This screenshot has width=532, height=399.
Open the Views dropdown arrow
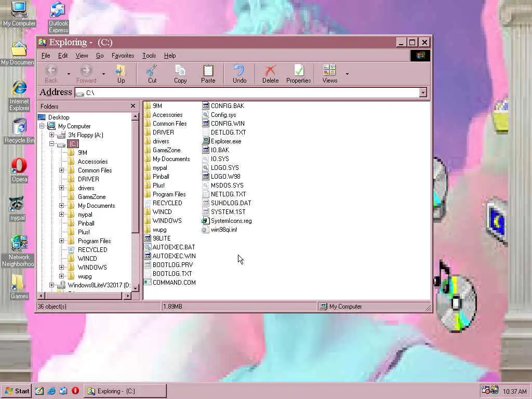point(347,74)
